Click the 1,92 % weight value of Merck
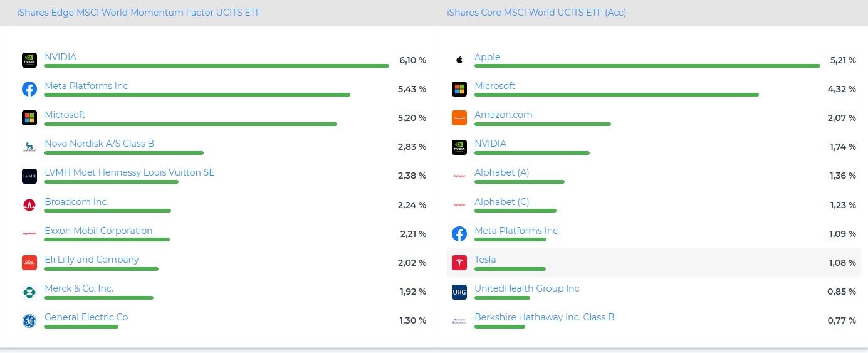This screenshot has width=868, height=353. tap(412, 292)
